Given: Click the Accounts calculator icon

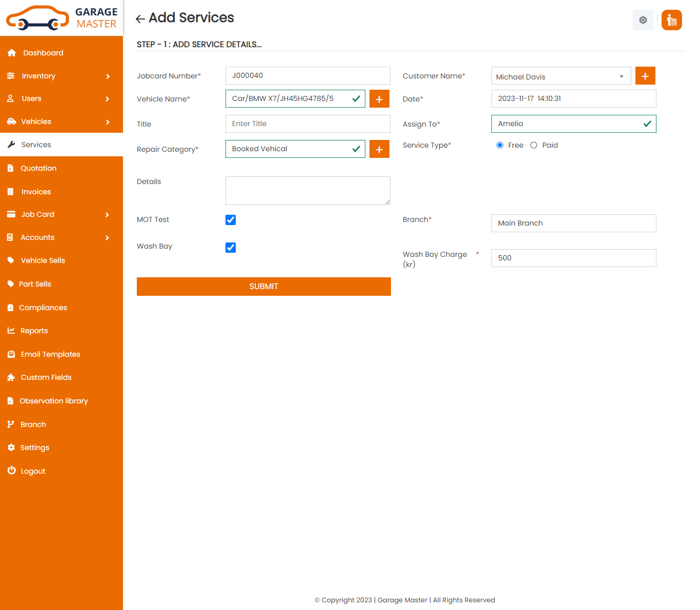Looking at the screenshot, I should (10, 237).
